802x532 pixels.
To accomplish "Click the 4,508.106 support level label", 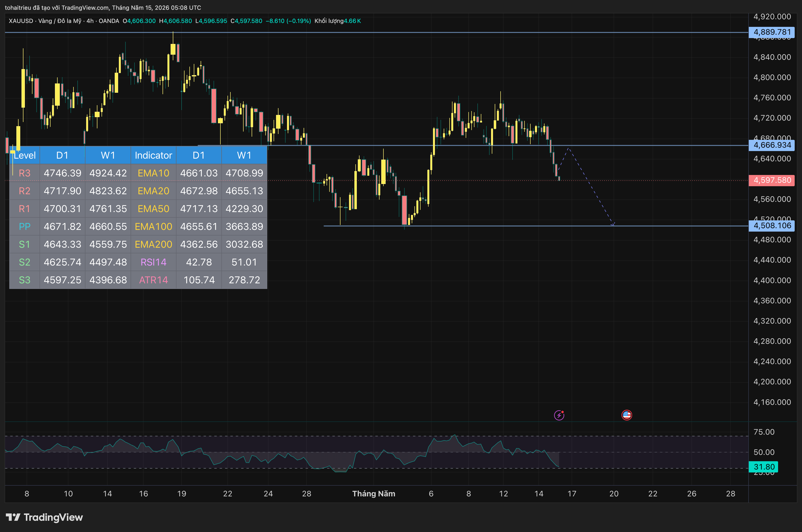I will [771, 226].
